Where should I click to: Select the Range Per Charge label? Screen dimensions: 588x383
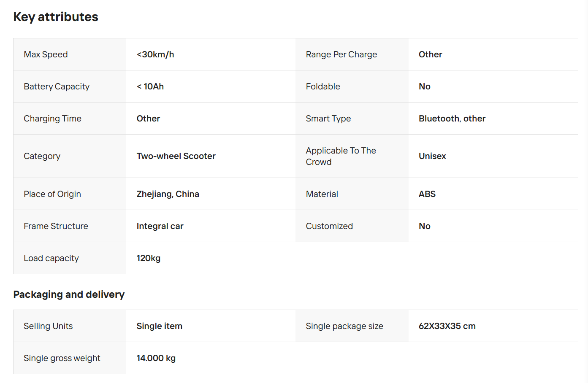341,54
